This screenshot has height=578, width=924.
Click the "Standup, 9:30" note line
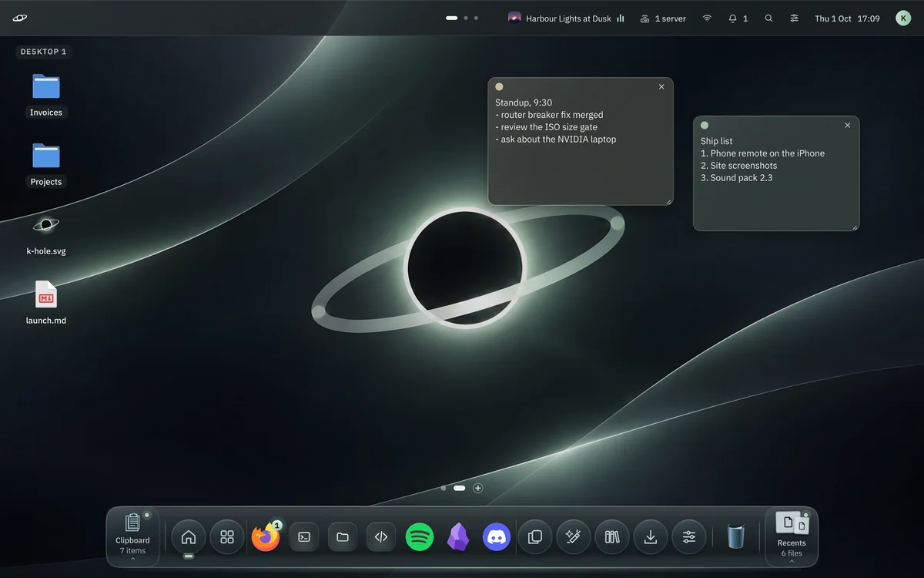coord(524,102)
